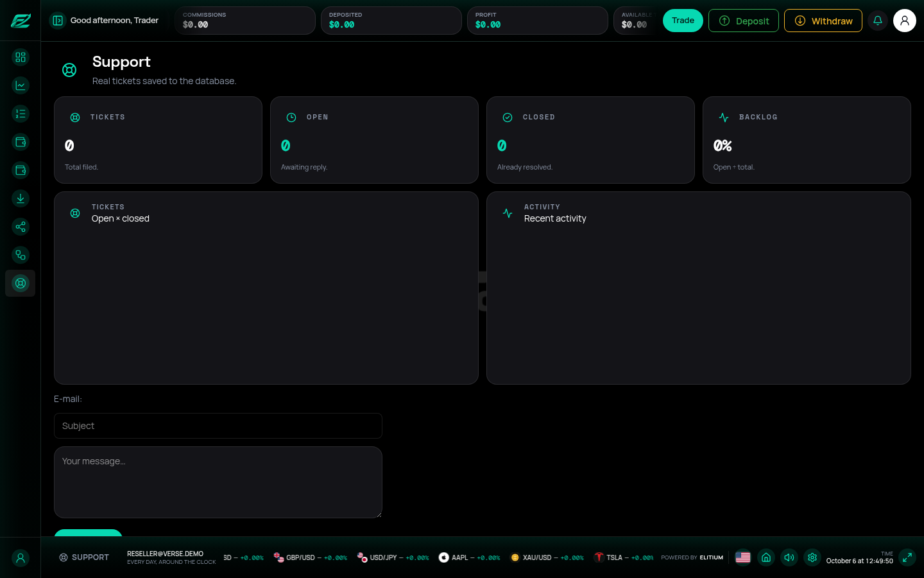The image size is (924, 578).
Task: Click the home icon in the bottom bar
Action: [x=766, y=557]
